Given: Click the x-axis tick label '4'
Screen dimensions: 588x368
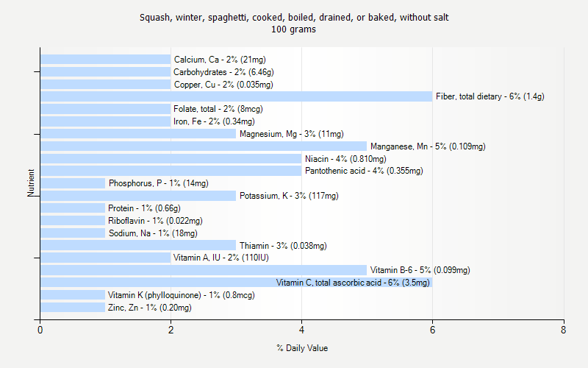Looking at the screenshot, I should tap(301, 330).
